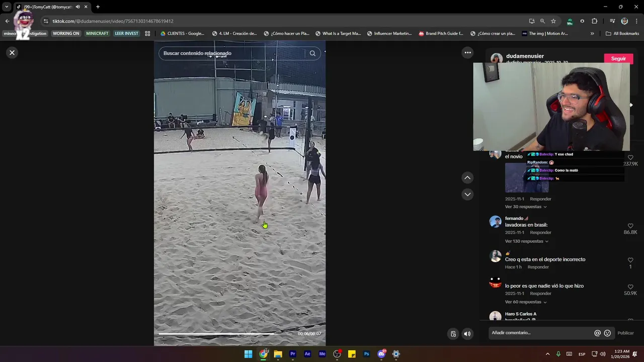The width and height of the screenshot is (644, 362).
Task: Click the Buscar contenido relacionado search field
Action: 231,53
